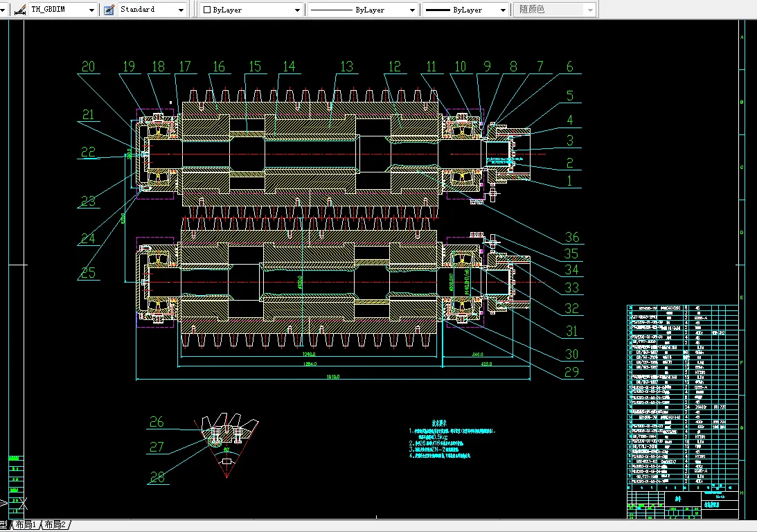Expand the ByLayer lineweight dropdown
Screen dimensions: 757x532
pyautogui.click(x=503, y=10)
